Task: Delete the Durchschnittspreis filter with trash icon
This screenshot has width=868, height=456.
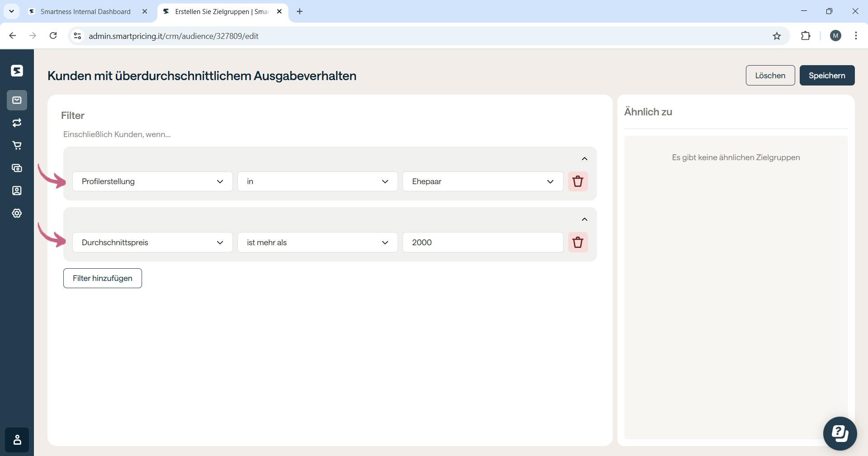Action: [578, 242]
